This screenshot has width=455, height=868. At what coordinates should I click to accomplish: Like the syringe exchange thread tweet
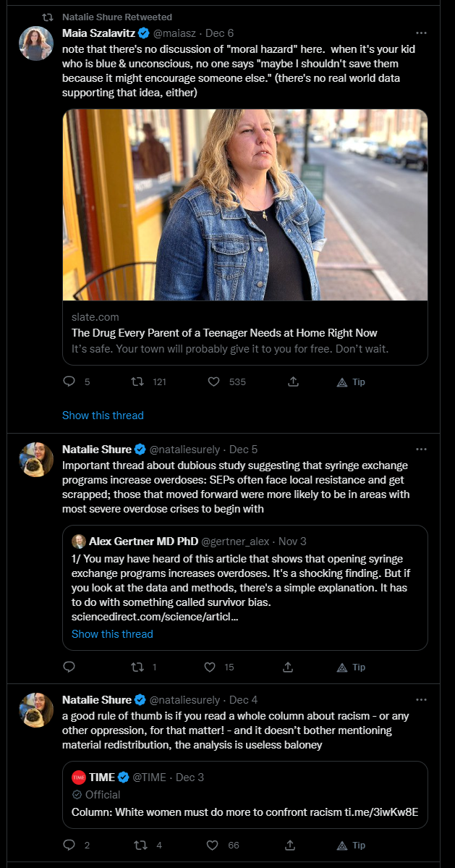[210, 667]
